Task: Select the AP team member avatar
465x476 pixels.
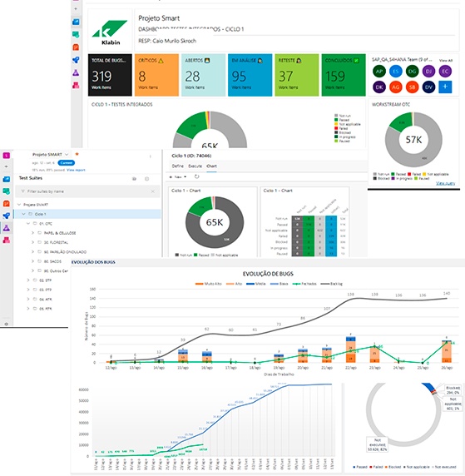Action: [379, 72]
